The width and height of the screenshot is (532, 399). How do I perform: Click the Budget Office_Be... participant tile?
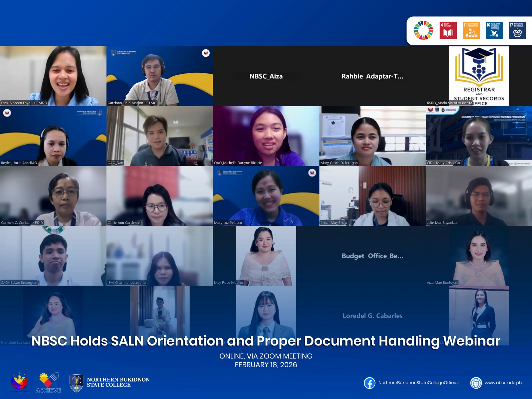372,256
